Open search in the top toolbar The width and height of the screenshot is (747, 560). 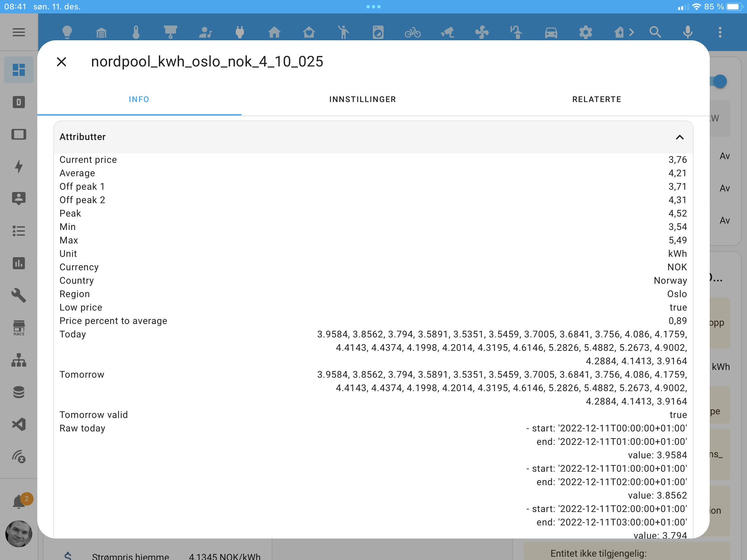655,32
